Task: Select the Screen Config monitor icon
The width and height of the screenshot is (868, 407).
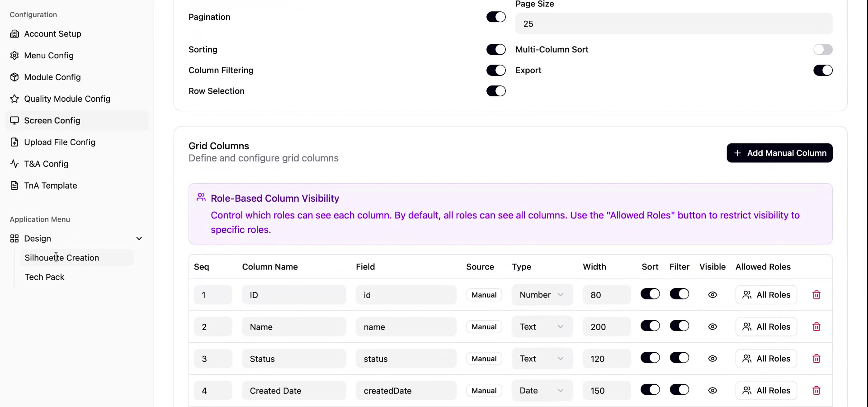Action: pos(14,120)
